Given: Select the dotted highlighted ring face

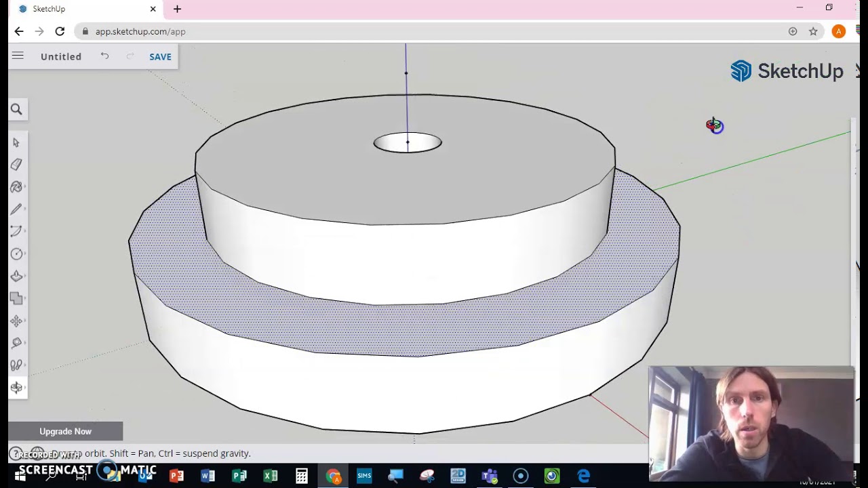Looking at the screenshot, I should 407,329.
